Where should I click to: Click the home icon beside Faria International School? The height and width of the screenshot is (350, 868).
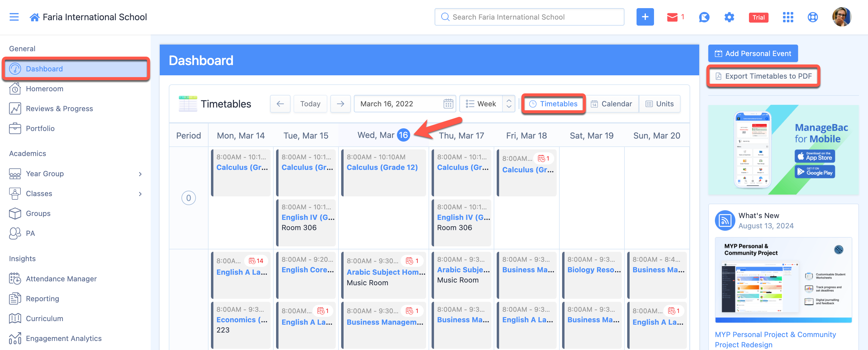[34, 17]
